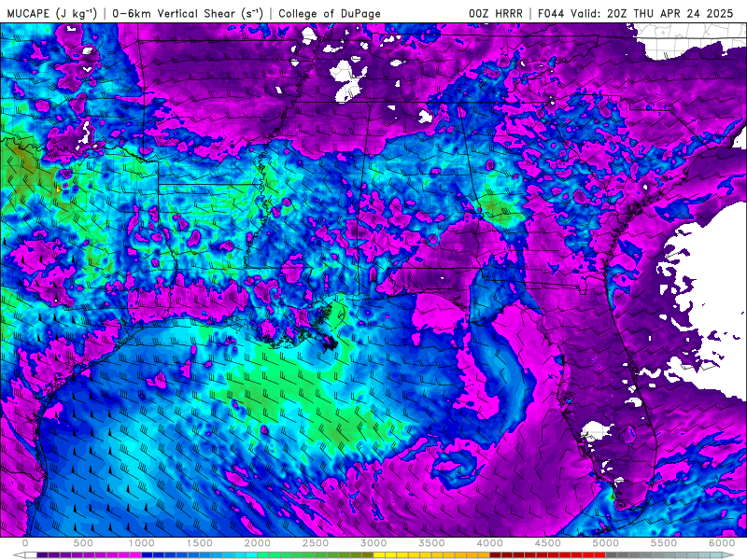Click the '5500' color scale label
Viewport: 747px width, 560px height.
[x=664, y=543]
